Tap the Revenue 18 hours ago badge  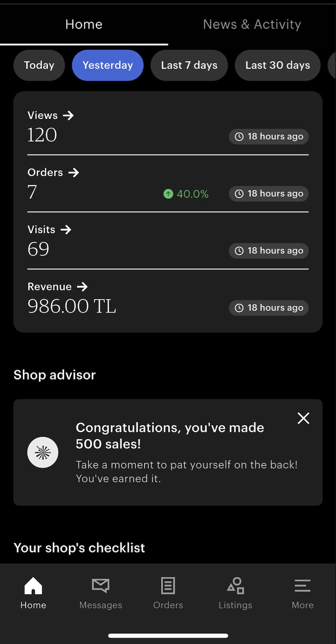point(269,308)
